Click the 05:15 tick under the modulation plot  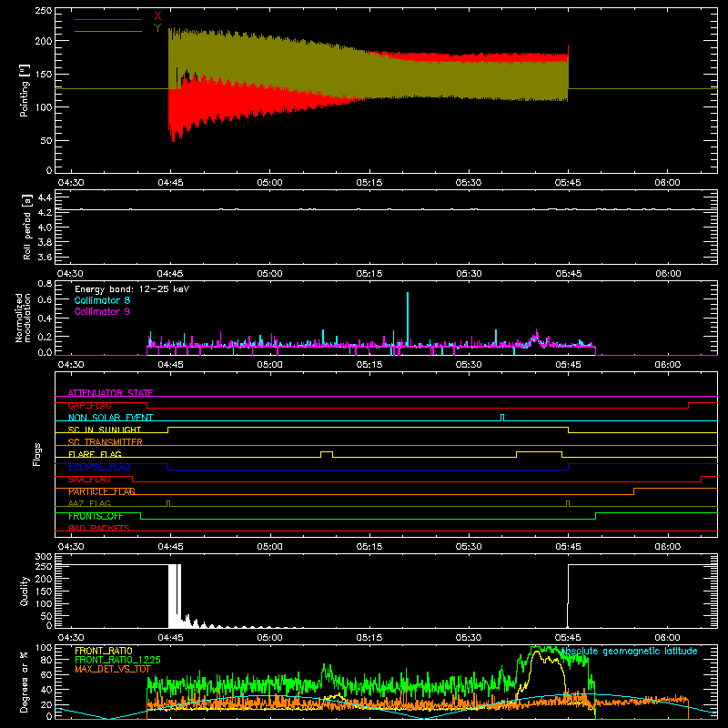pyautogui.click(x=369, y=365)
